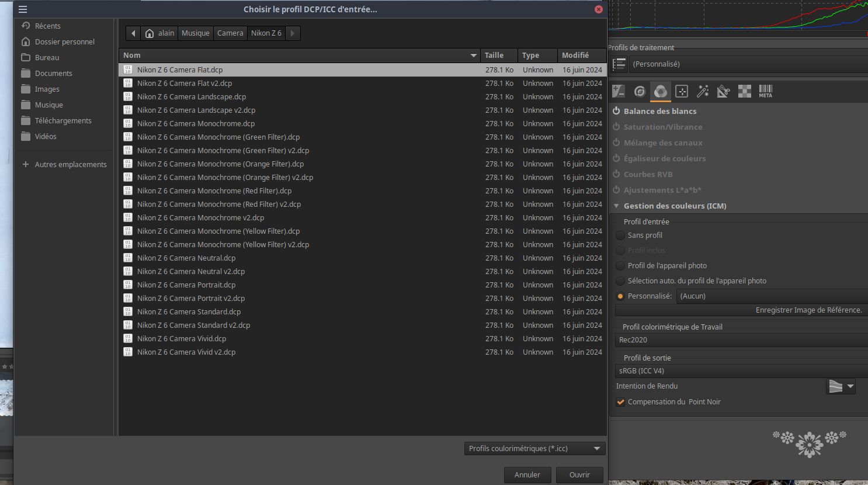Open the file dialog hamburger menu
Screen dimensions: 868x485
pyautogui.click(x=23, y=9)
